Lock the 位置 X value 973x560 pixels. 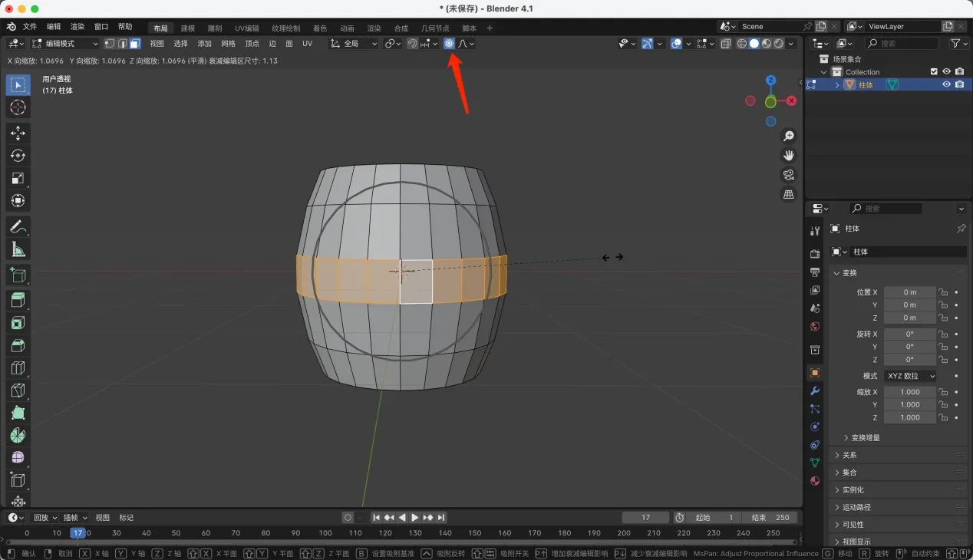click(x=943, y=292)
